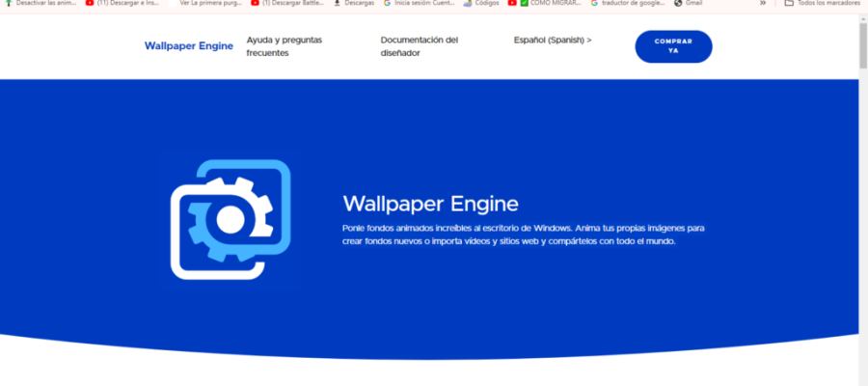Open the Español (Spanish) language selector
The image size is (868, 386).
[553, 41]
